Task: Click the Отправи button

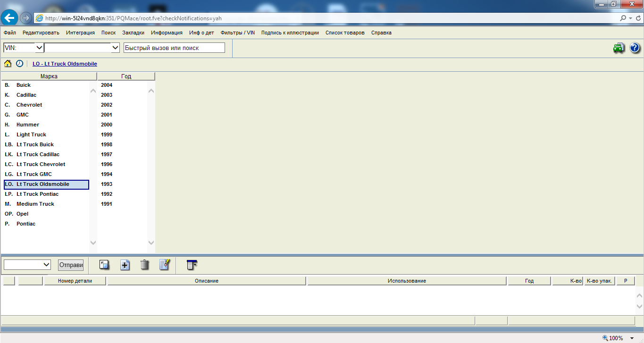Action: (x=71, y=265)
